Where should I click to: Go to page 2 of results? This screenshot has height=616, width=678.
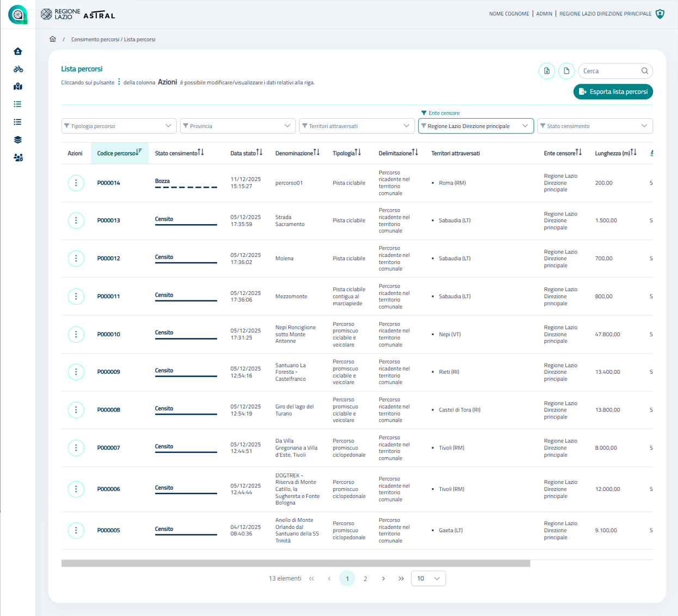[365, 578]
